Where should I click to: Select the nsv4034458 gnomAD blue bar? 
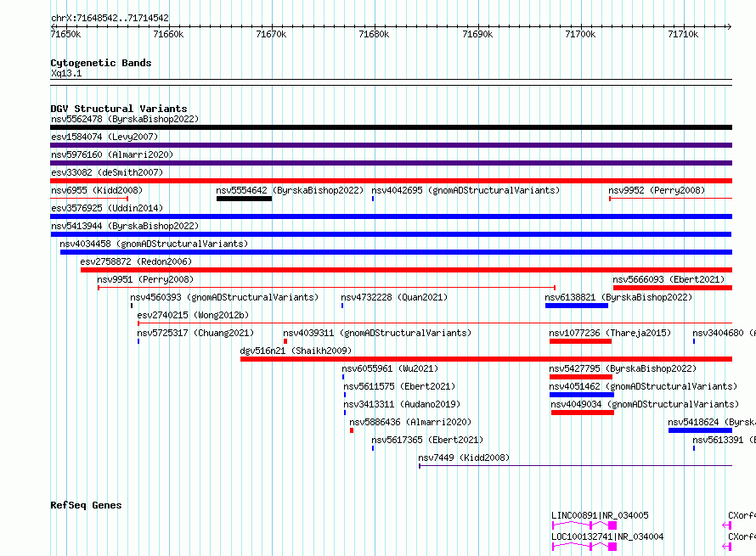point(396,252)
